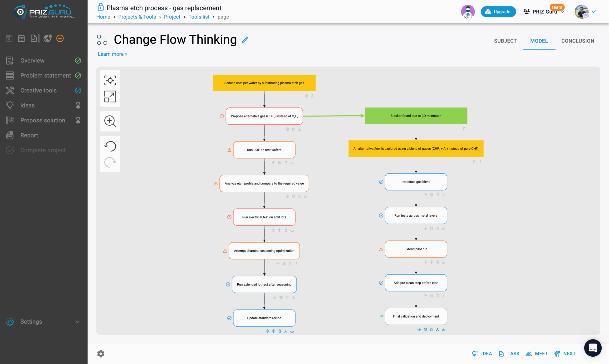Toggle completed status on Introduce gas blend
Screen dimensions: 609x364
(381, 182)
